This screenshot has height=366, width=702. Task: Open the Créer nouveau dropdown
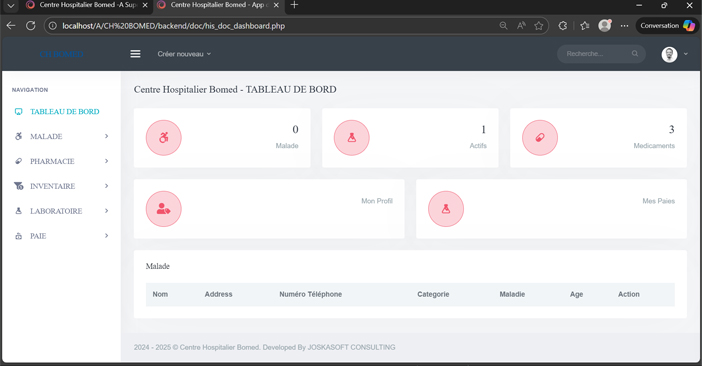[184, 54]
